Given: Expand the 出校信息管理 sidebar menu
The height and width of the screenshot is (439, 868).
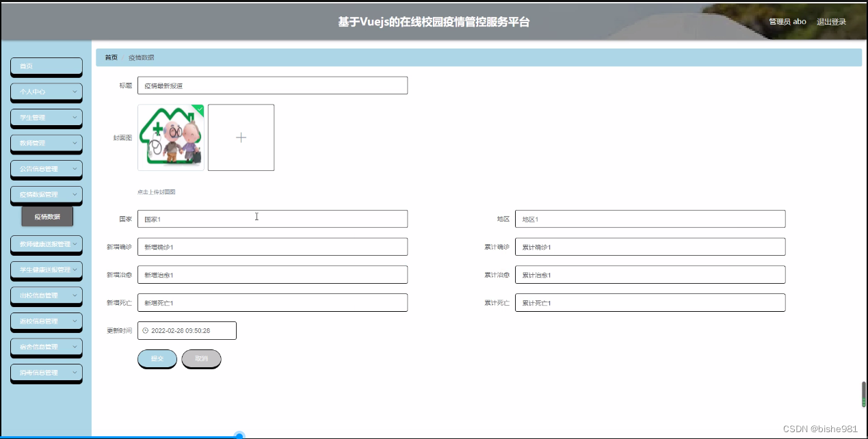Looking at the screenshot, I should coord(46,296).
